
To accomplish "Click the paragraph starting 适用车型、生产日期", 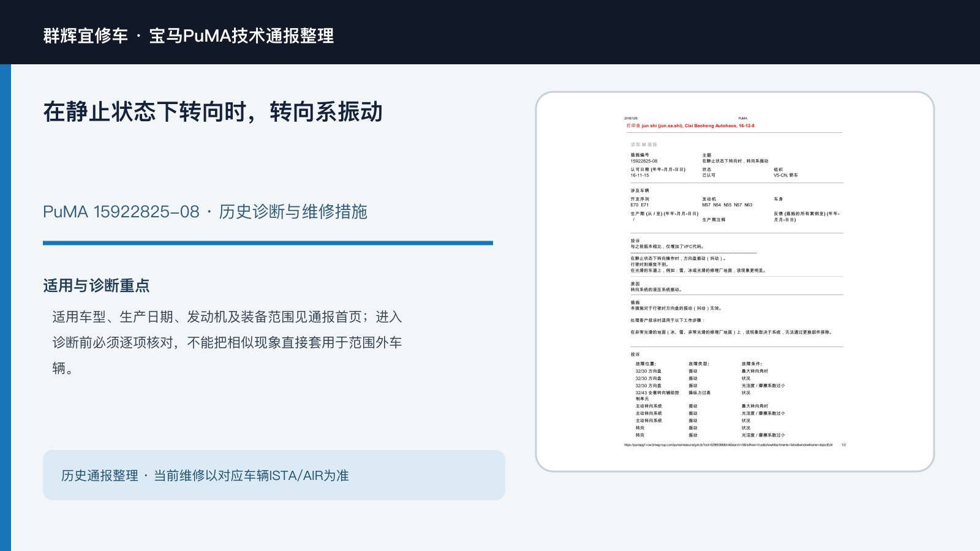I will 227,342.
